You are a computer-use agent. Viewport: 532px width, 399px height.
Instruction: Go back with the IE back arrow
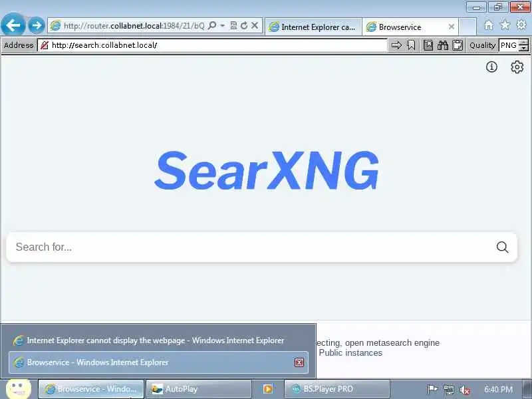pos(13,25)
